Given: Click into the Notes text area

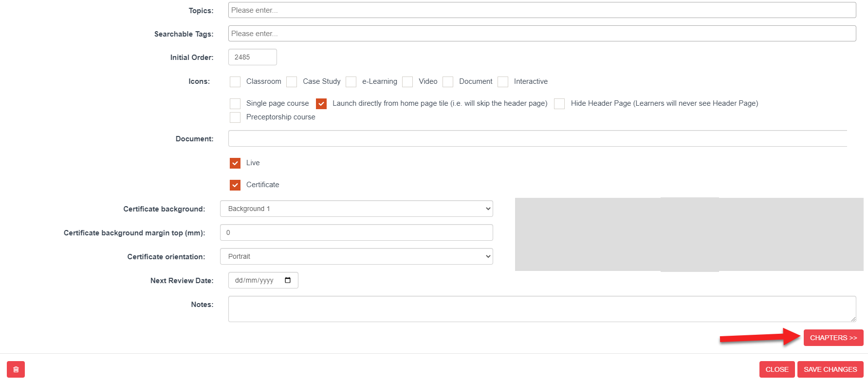Looking at the screenshot, I should coord(542,309).
